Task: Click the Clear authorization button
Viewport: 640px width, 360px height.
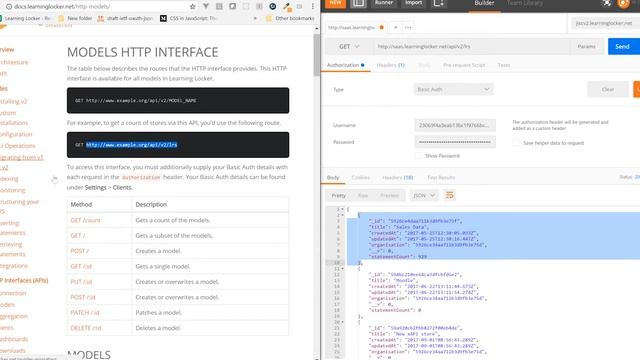Action: 608,89
